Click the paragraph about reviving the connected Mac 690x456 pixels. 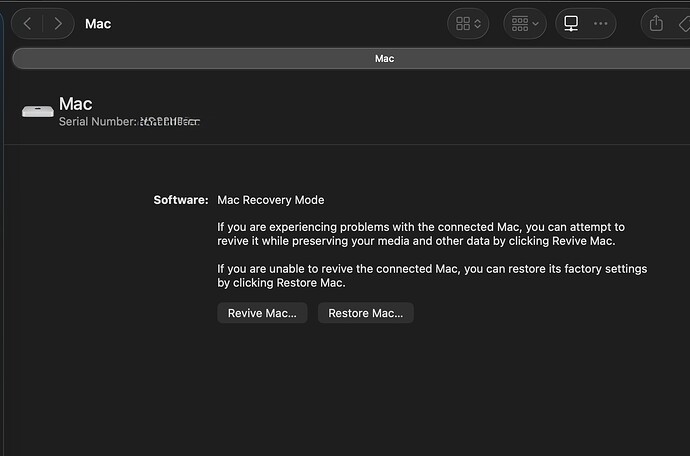click(421, 234)
